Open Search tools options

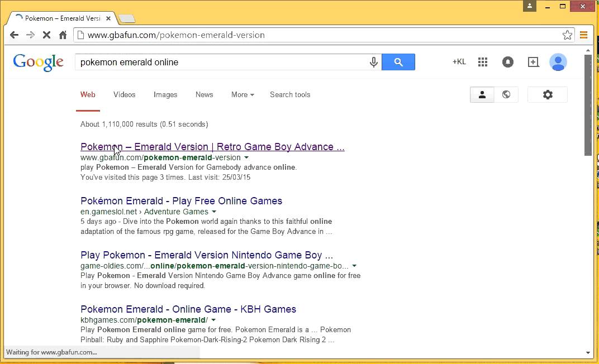290,94
